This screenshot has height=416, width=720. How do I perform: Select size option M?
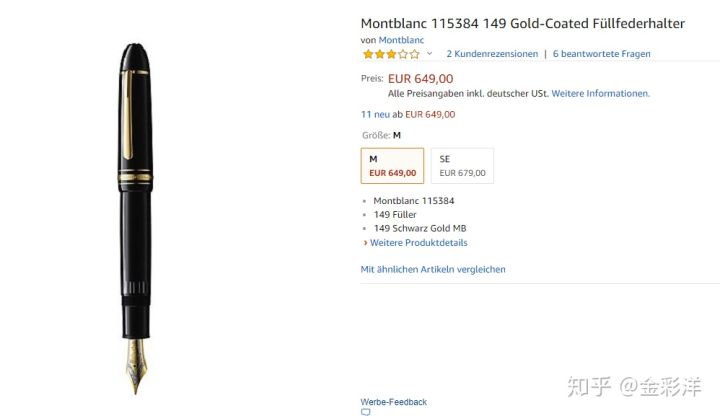392,166
